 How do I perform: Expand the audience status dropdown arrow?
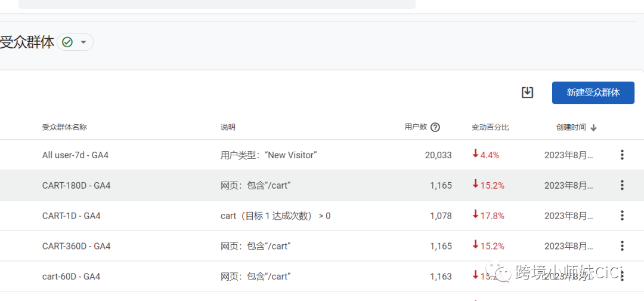(x=83, y=42)
